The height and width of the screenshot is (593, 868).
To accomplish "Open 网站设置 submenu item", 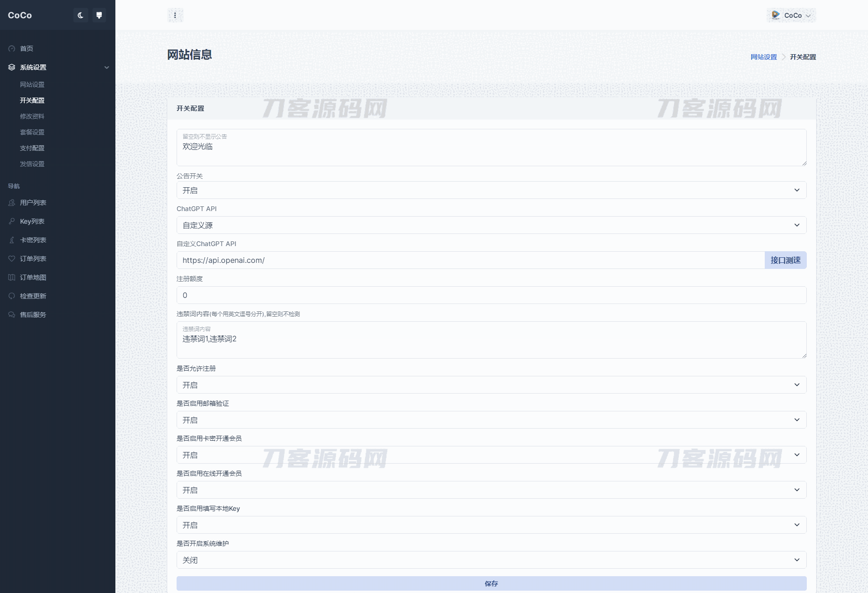I will (32, 85).
